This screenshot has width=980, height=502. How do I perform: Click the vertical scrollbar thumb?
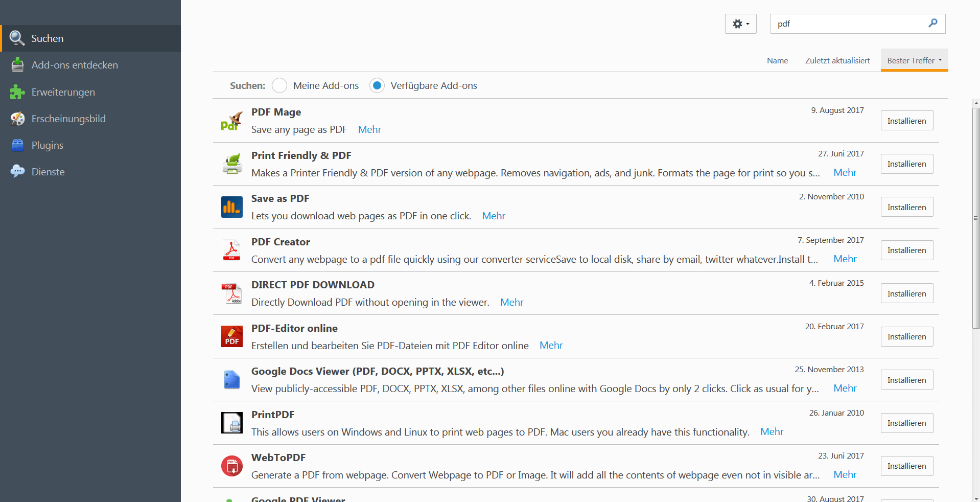976,218
